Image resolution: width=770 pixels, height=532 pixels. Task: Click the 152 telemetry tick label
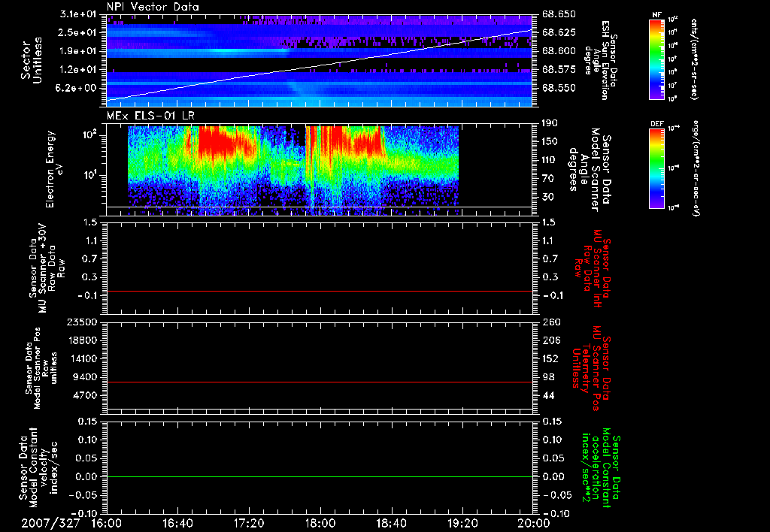click(x=551, y=358)
